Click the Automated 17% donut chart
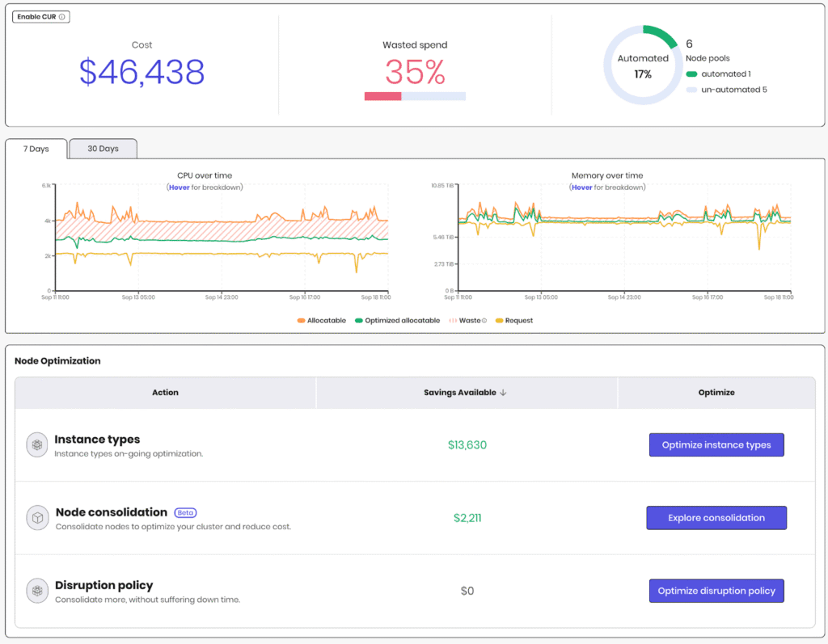828x644 pixels. coord(643,65)
